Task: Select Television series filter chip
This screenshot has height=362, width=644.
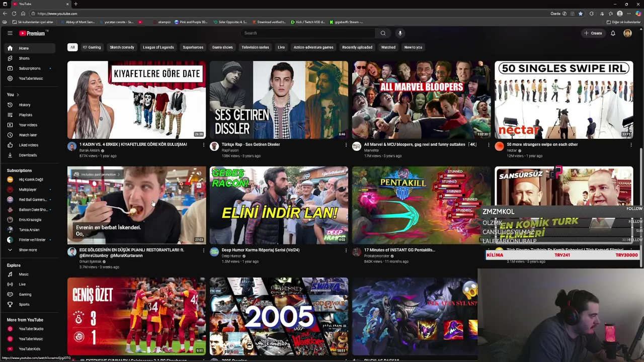Action: (255, 47)
